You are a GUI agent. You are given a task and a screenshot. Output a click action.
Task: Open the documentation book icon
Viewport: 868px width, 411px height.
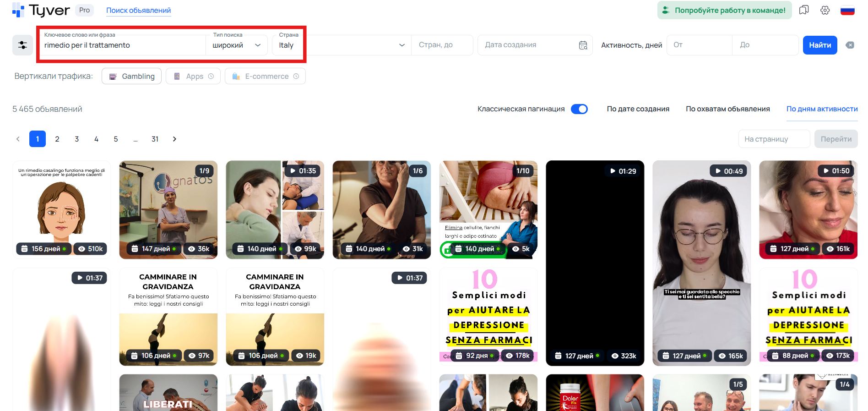804,10
